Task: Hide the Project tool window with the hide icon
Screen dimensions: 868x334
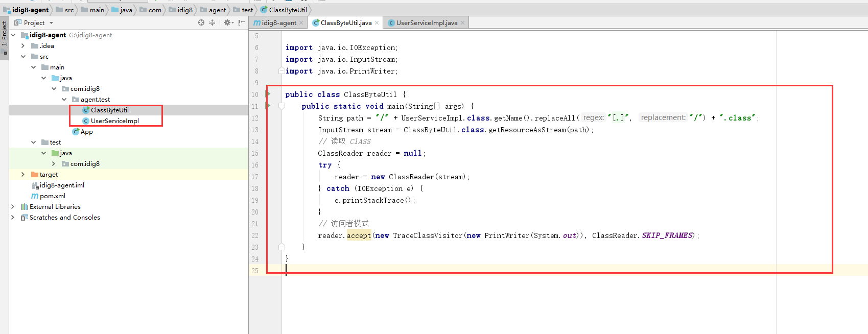Action: [242, 22]
